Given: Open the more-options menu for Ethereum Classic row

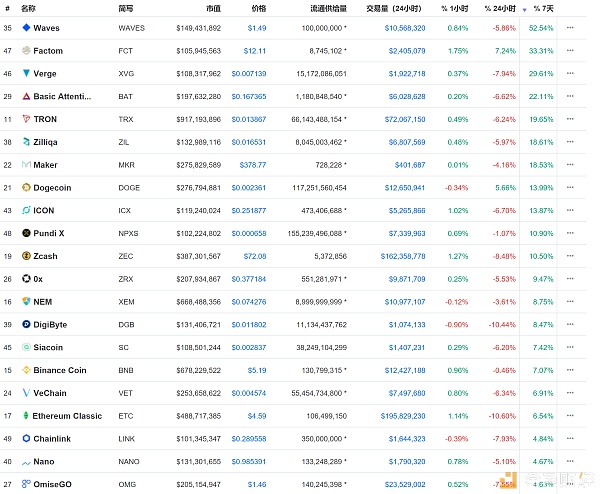Looking at the screenshot, I should 570,415.
